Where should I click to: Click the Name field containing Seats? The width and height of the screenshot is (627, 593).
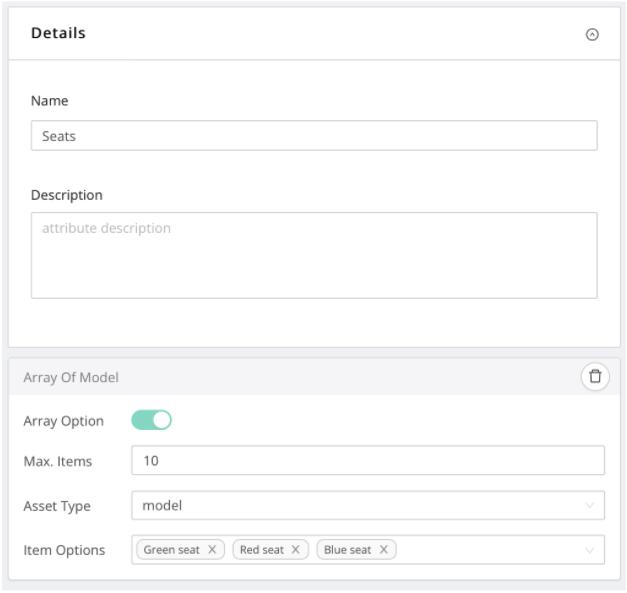(x=314, y=136)
